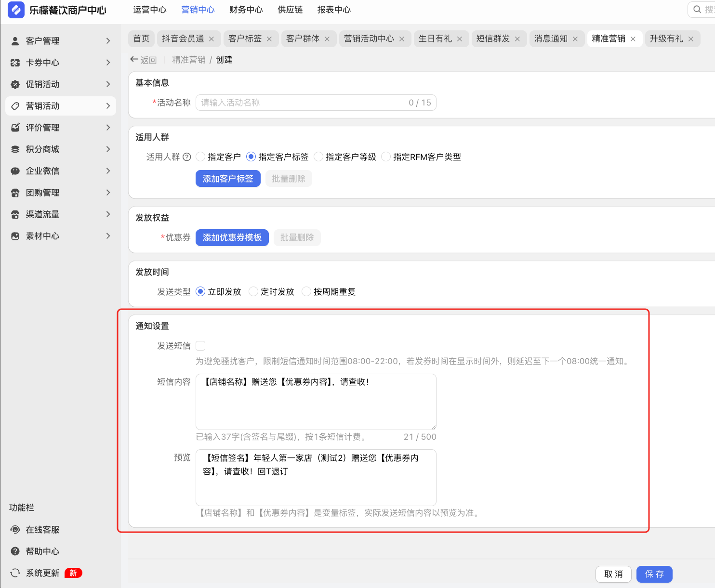Select 立即发放 as send type
The height and width of the screenshot is (588, 715).
click(200, 292)
